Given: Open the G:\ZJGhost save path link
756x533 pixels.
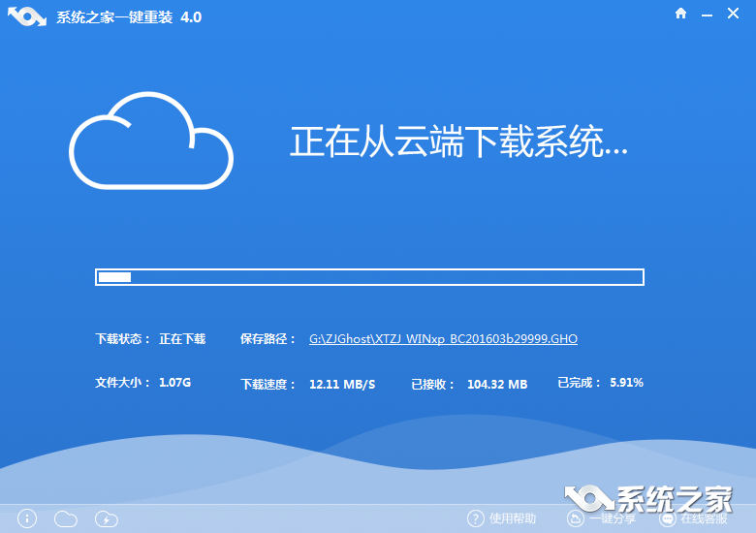Looking at the screenshot, I should tap(443, 339).
